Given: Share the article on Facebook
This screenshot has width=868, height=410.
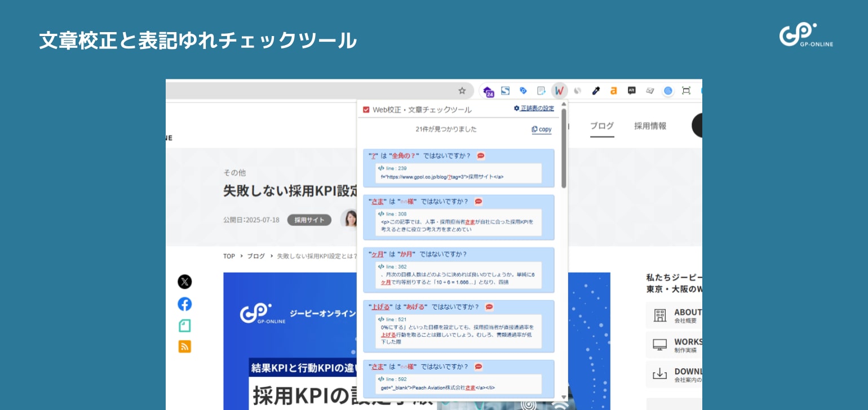Looking at the screenshot, I should (185, 304).
